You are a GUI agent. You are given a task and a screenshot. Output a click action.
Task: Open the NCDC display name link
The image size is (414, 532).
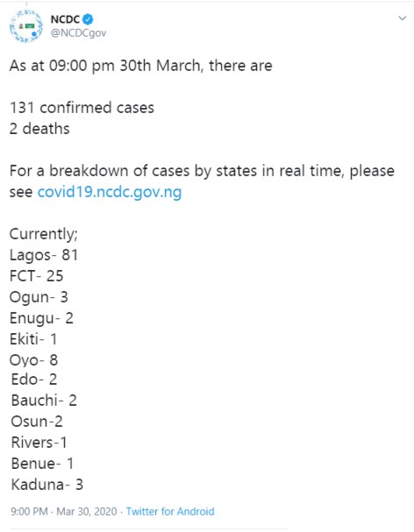(65, 19)
